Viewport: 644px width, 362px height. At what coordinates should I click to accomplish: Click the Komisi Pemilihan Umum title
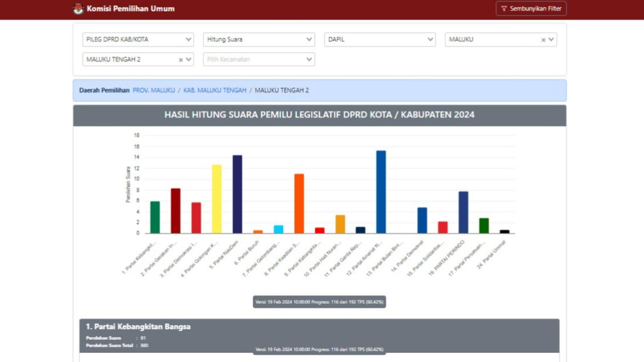130,8
